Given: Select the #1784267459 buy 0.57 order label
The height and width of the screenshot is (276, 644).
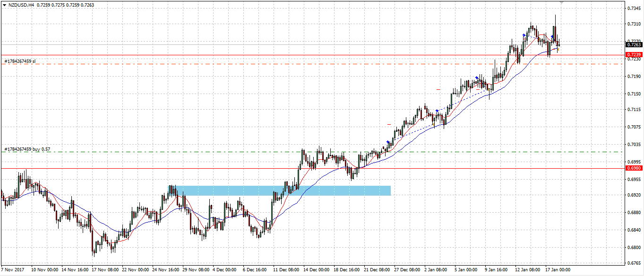Looking at the screenshot, I should [x=27, y=149].
